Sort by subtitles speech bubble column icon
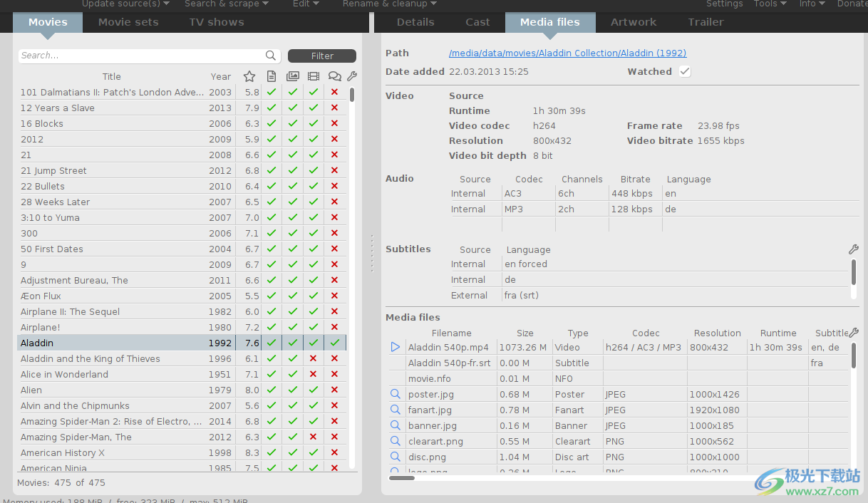868x503 pixels. click(335, 76)
